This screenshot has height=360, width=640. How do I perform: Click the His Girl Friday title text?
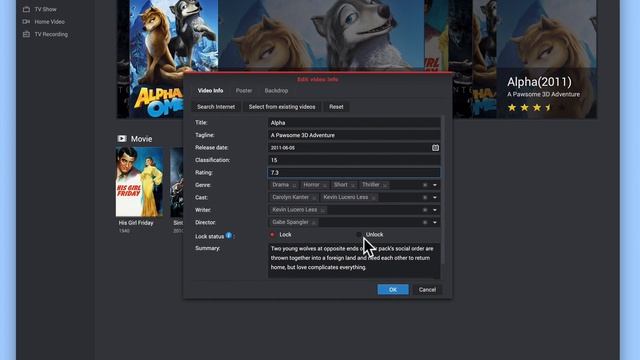136,223
